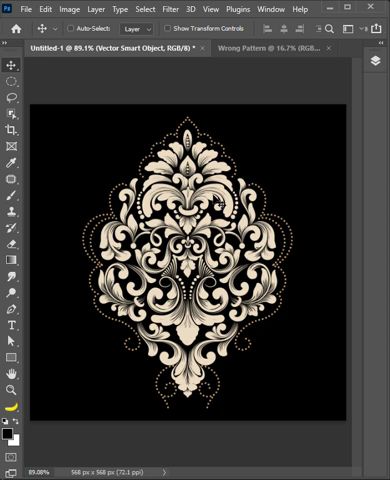
Task: Select the Crop tool
Action: pyautogui.click(x=11, y=130)
